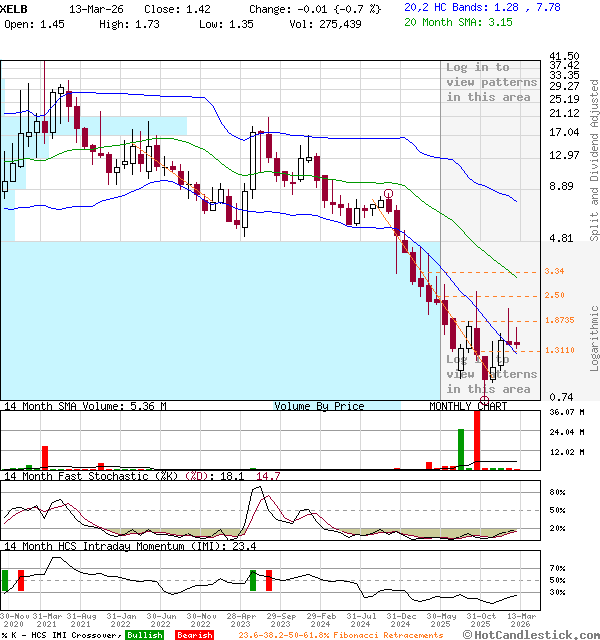Click the MONTHLY CHART label

468,406
